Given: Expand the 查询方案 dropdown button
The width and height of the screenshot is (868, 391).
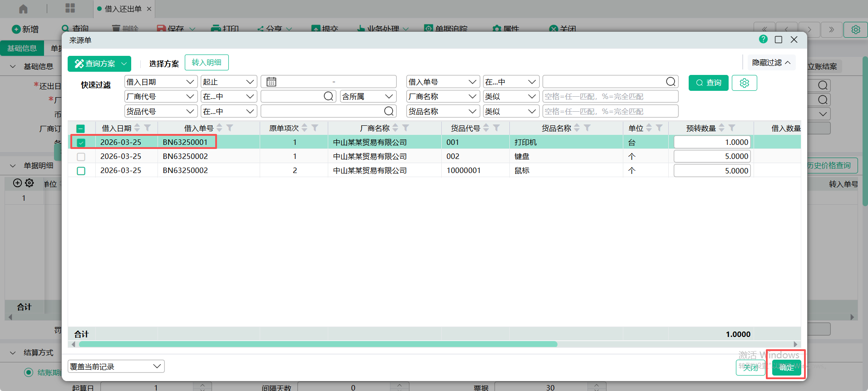Looking at the screenshot, I should click(x=124, y=64).
